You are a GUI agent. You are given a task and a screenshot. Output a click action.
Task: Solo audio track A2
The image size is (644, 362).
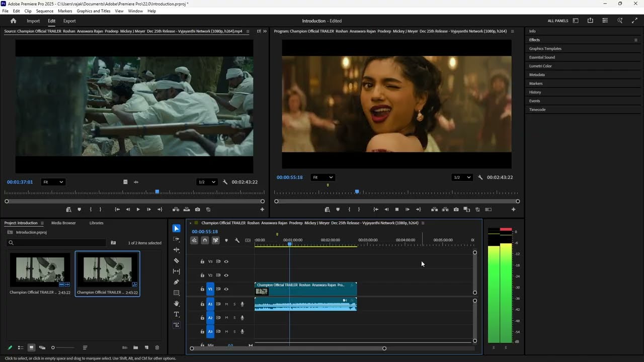(x=234, y=318)
